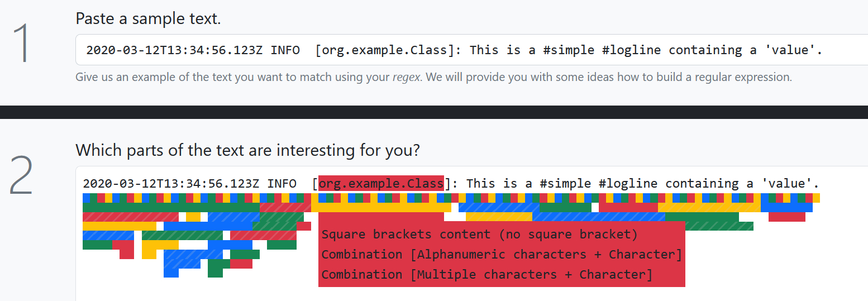The height and width of the screenshot is (301, 868).
Task: Click yellow bar directly beneath org.example.Class
Action: tap(381, 207)
